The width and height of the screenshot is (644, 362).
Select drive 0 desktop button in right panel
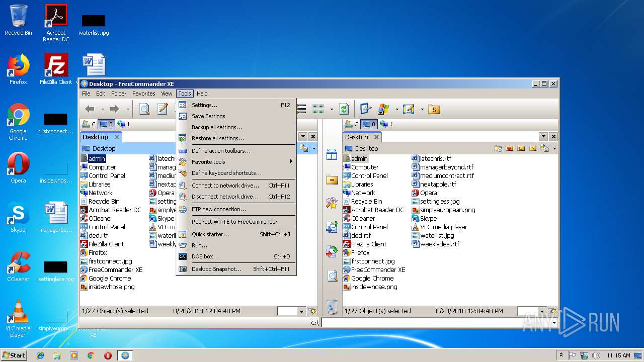point(369,124)
